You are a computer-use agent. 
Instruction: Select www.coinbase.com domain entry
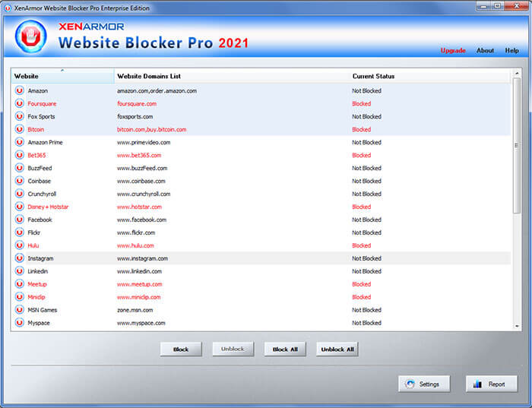click(x=141, y=181)
